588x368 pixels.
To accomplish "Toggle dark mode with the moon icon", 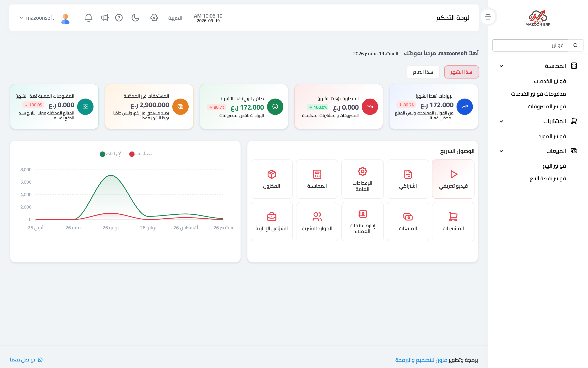I will point(135,18).
